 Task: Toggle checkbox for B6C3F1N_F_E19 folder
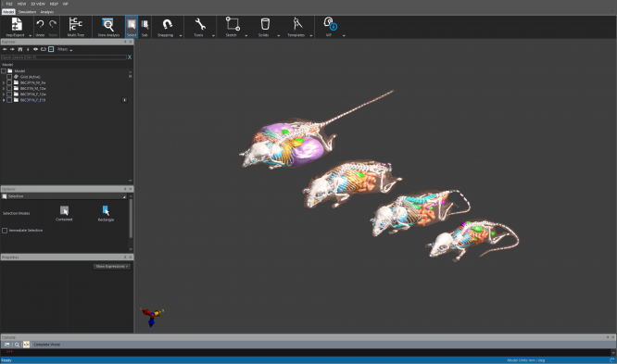(x=9, y=100)
